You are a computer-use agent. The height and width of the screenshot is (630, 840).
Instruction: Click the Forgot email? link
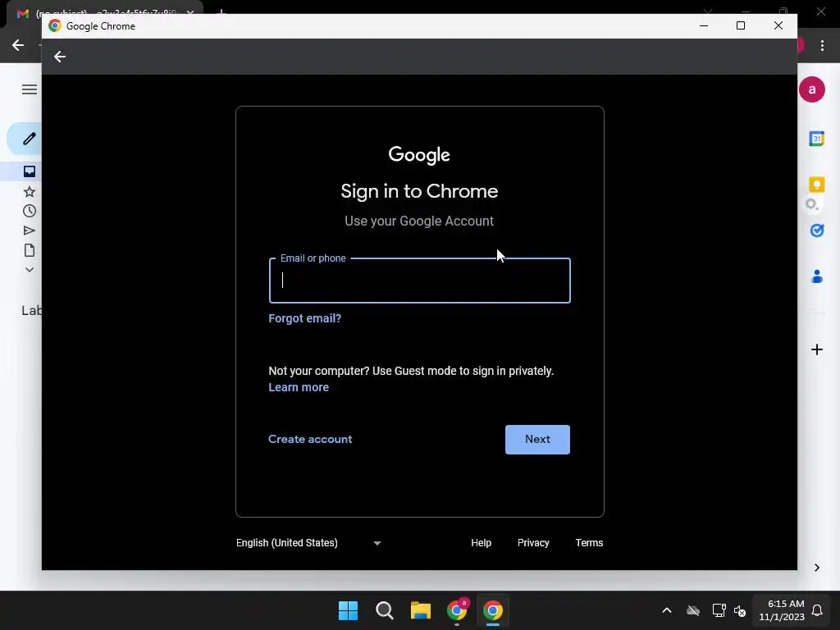(305, 318)
